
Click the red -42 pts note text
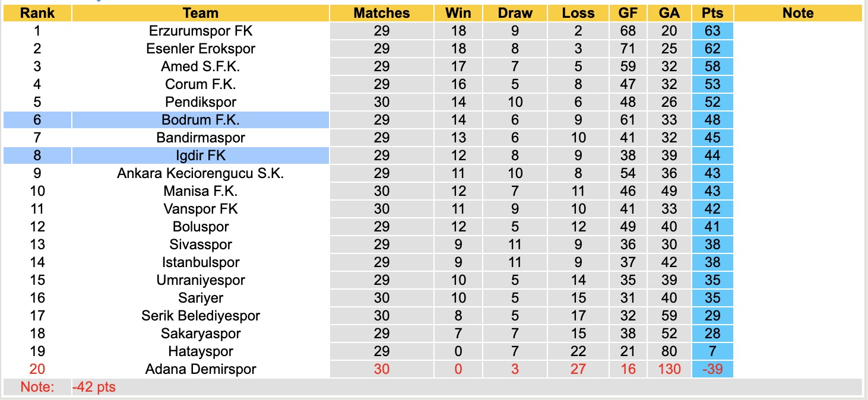coord(94,388)
